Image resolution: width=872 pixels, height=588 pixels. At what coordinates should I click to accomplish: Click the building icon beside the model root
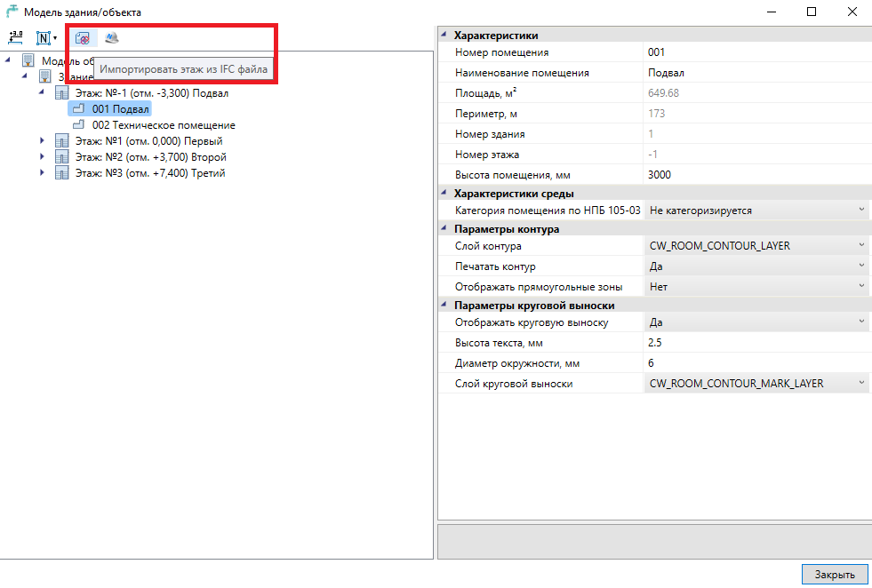28,60
